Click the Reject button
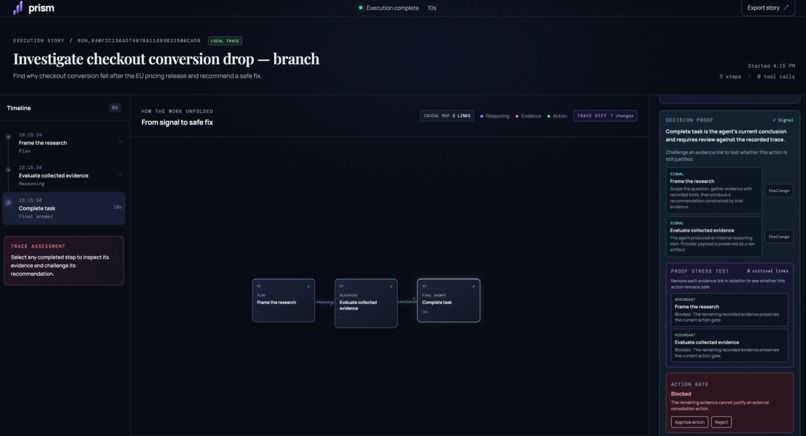Viewport: 806px width, 436px height. (721, 422)
